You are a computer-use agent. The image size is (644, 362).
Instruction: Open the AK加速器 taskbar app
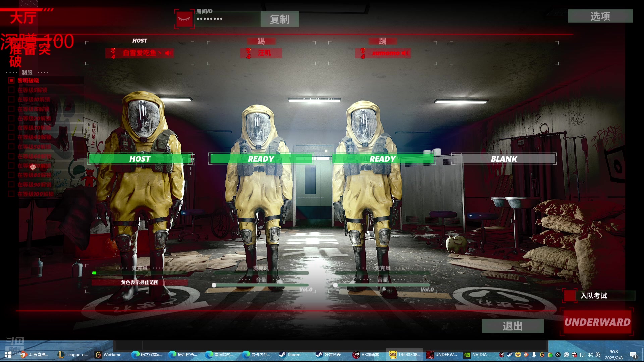(366, 355)
